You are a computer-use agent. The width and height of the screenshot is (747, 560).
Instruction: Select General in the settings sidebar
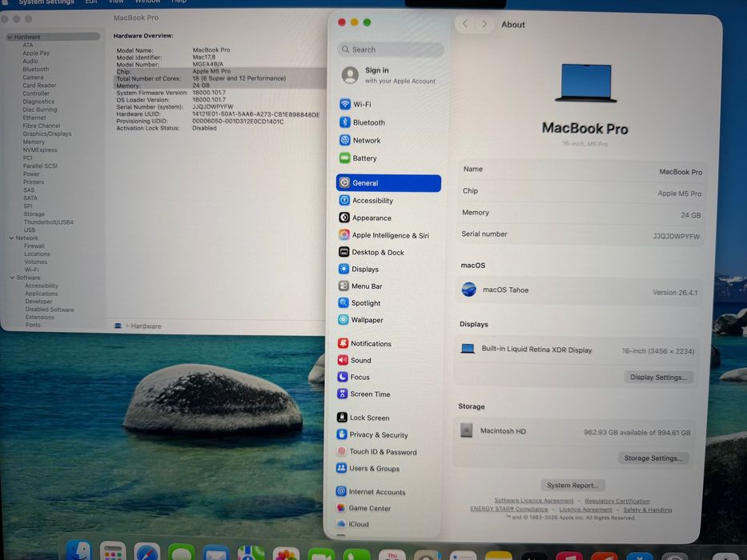click(388, 183)
